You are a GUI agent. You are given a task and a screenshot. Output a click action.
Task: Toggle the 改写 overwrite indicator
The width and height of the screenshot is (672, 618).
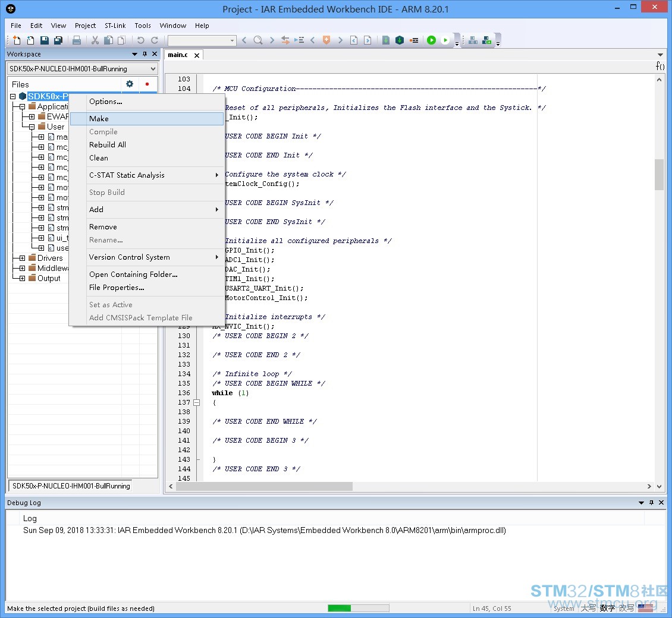[626, 608]
